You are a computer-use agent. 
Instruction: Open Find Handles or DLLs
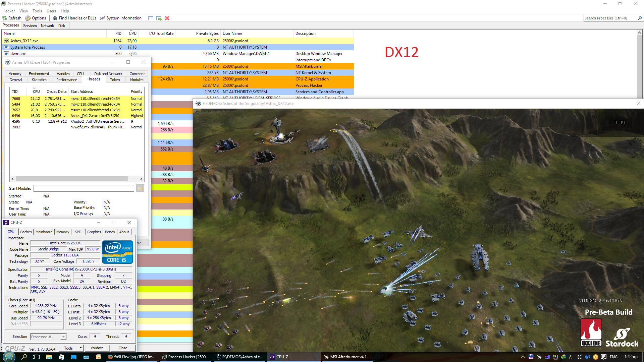(x=74, y=18)
